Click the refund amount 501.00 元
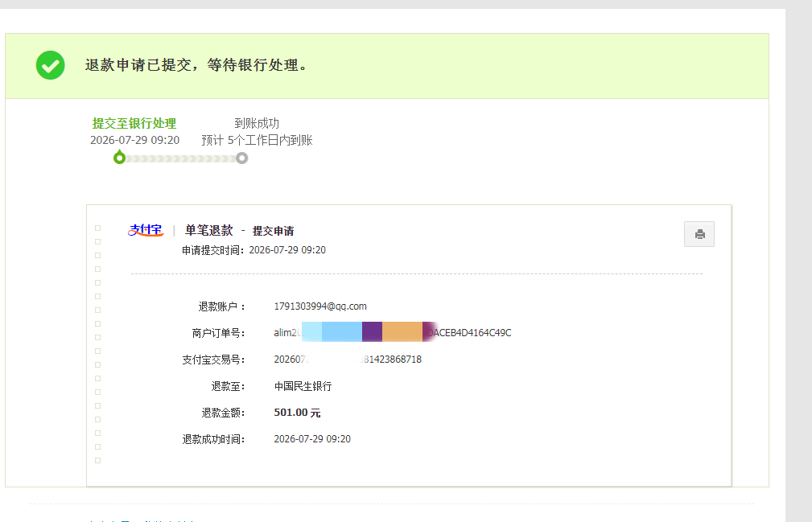 [x=297, y=413]
